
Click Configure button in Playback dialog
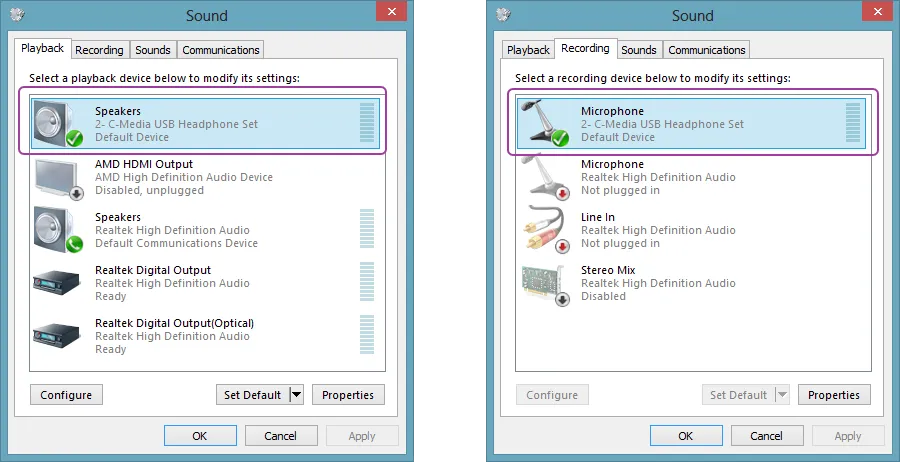66,395
